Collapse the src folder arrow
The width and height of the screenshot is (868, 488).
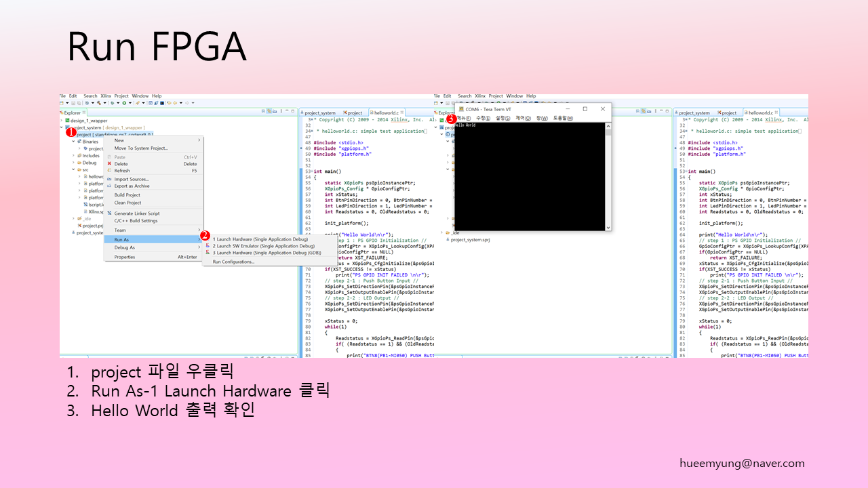coord(73,169)
